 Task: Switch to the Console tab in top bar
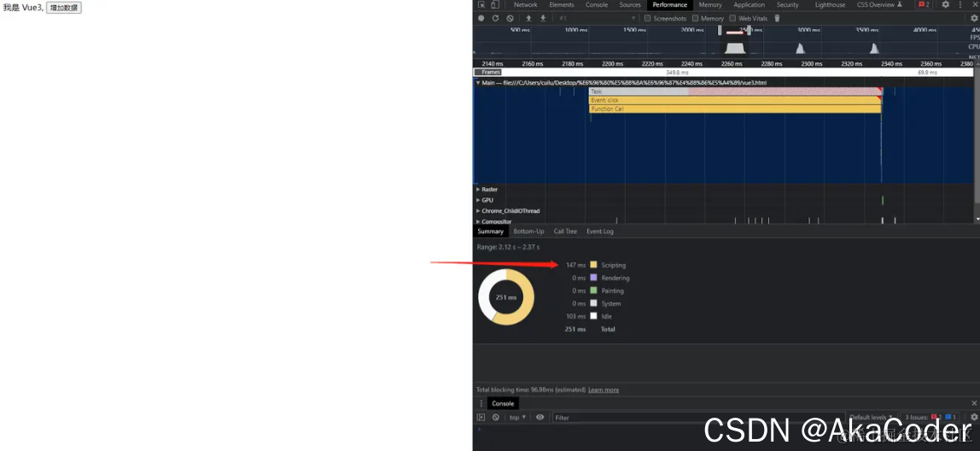point(596,4)
